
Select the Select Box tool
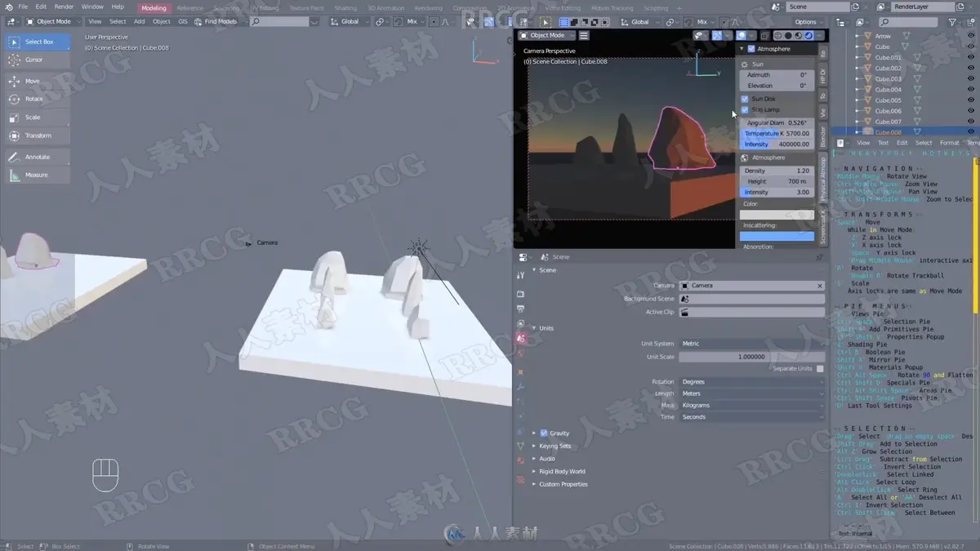coord(38,42)
